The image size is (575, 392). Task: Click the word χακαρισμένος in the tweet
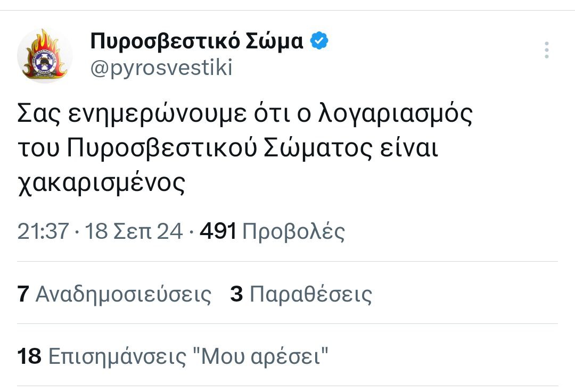pyautogui.click(x=101, y=184)
